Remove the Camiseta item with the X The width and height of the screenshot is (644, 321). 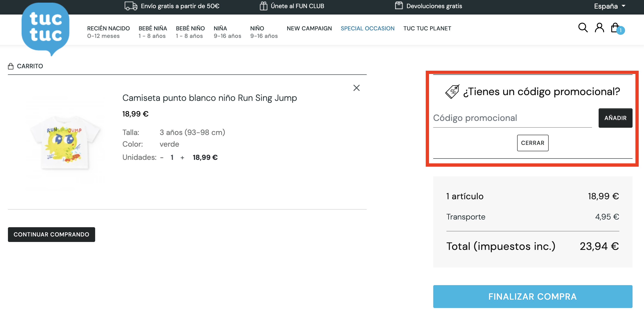tap(356, 88)
